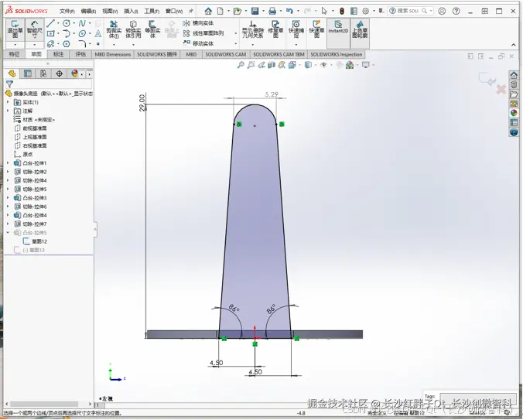Click Convert Entities 转换实体引用 tool
Viewport: 523px width, 420px height.
point(133,29)
